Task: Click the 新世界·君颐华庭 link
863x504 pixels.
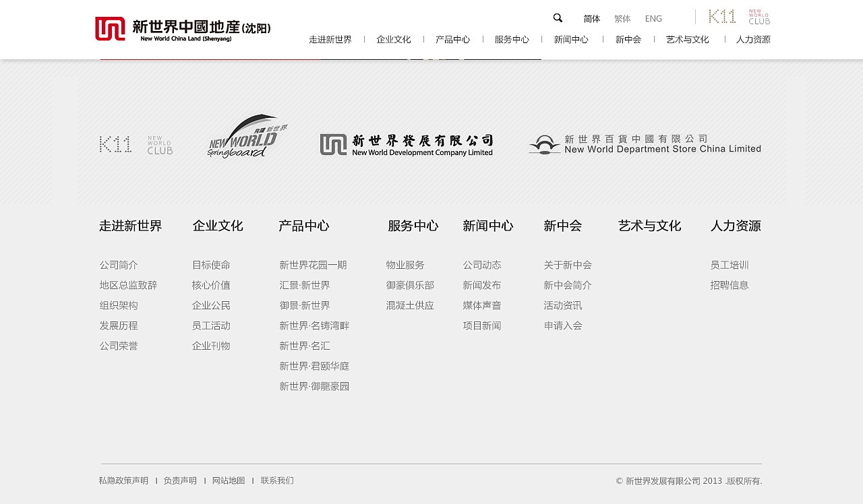Action: [314, 366]
